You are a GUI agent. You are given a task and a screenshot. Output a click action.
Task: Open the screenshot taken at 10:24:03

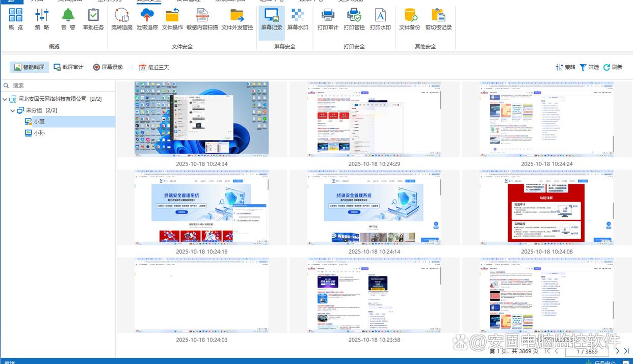coord(201,295)
